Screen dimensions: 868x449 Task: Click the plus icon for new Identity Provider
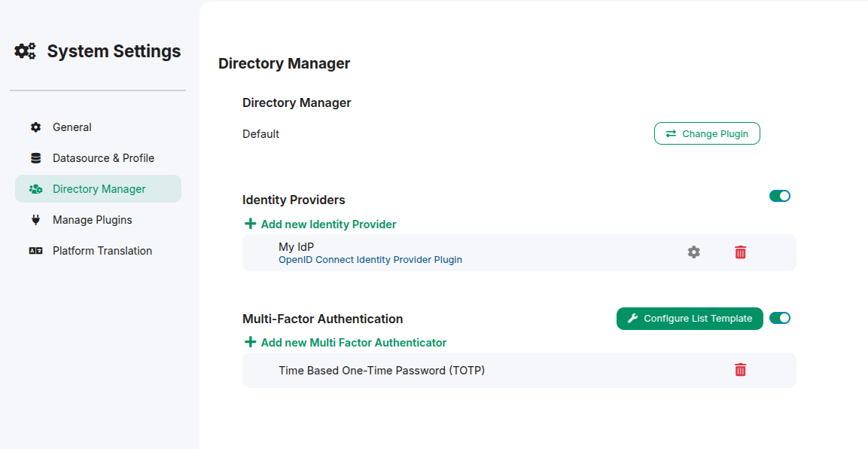pos(251,224)
